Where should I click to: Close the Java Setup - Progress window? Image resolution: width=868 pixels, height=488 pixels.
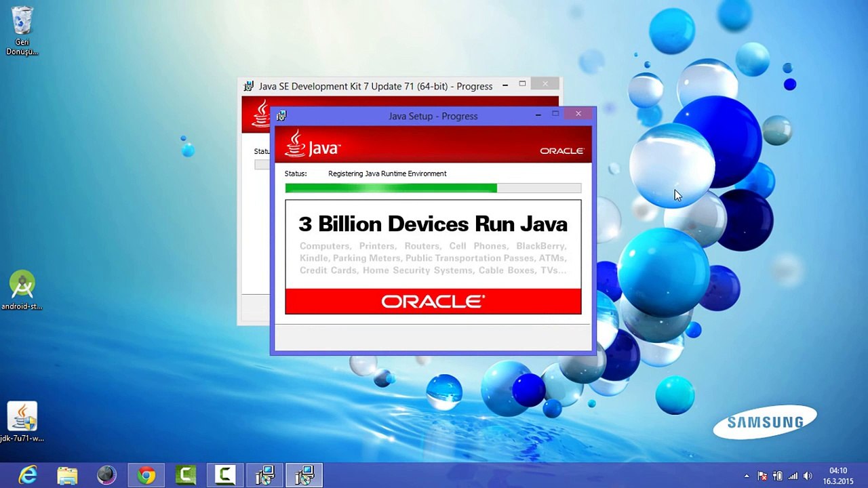pyautogui.click(x=578, y=114)
